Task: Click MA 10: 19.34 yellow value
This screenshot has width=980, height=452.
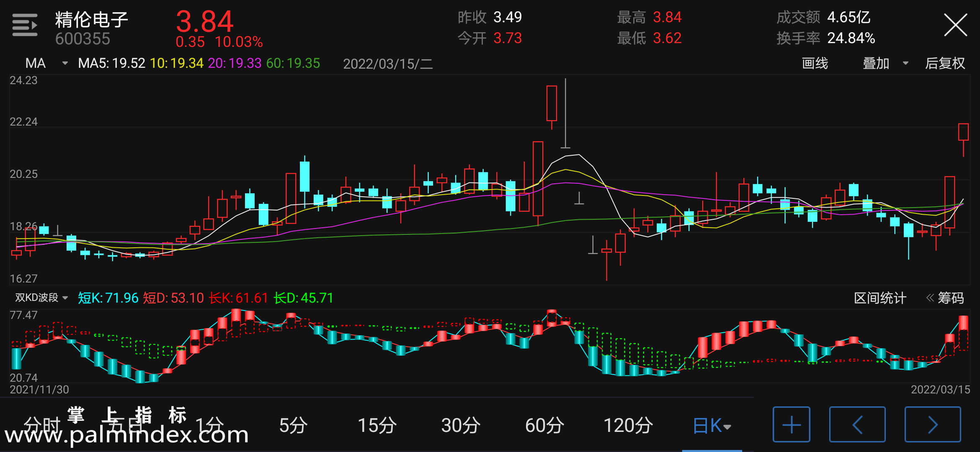Action: (176, 63)
